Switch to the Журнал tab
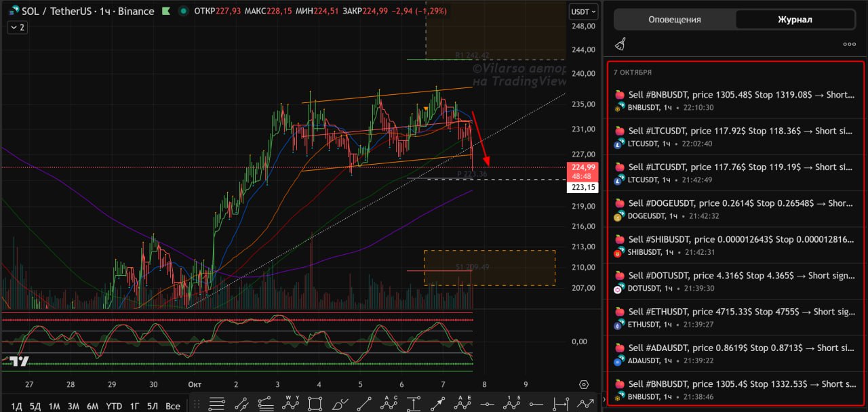The height and width of the screenshot is (412, 868). [795, 20]
